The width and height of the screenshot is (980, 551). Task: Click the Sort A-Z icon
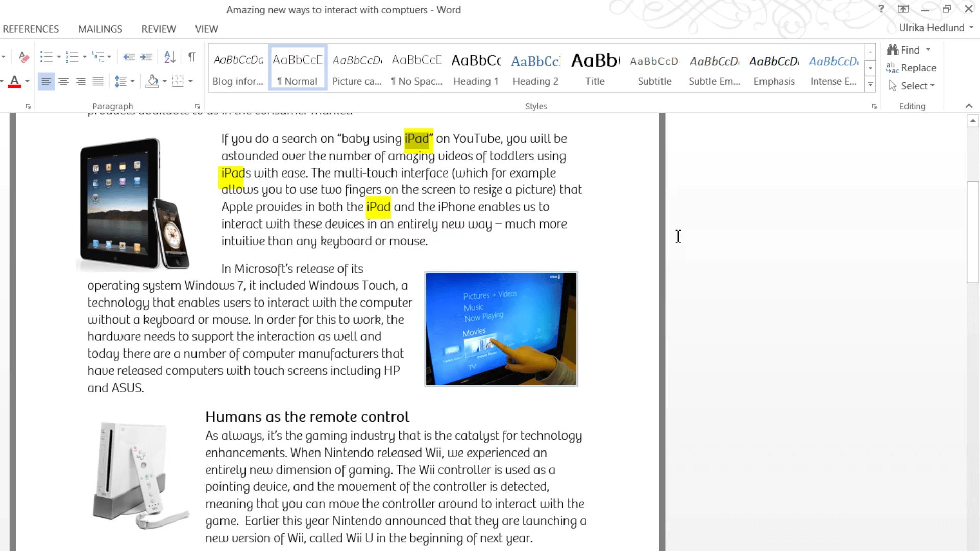[x=170, y=57]
